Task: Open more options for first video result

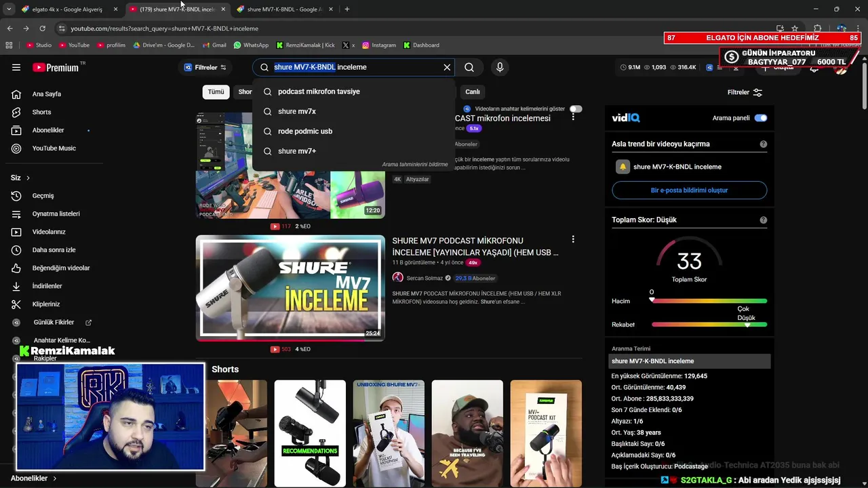Action: pyautogui.click(x=573, y=117)
